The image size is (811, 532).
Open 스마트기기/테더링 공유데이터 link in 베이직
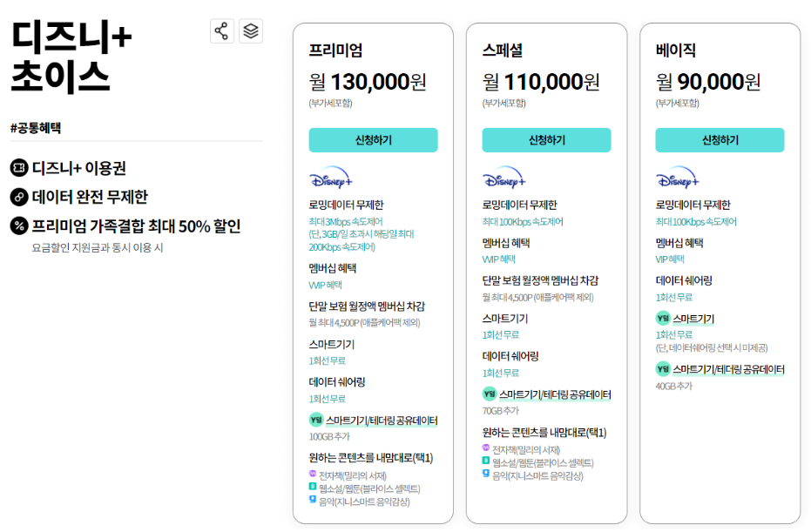point(729,370)
